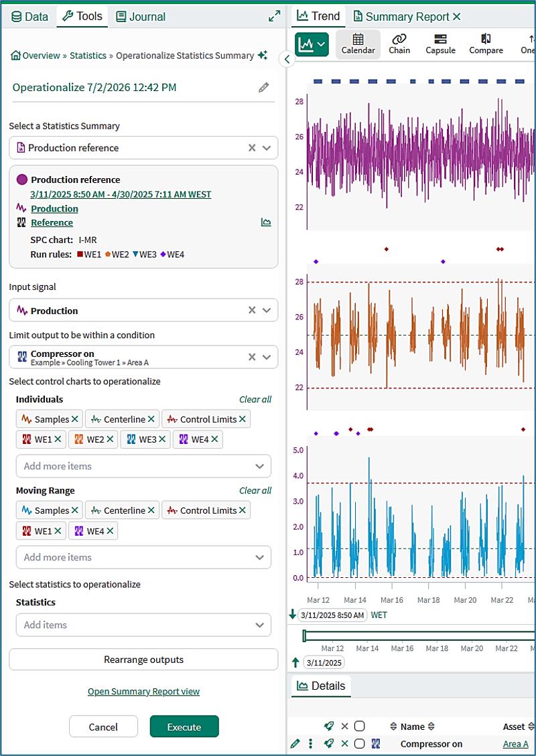
Task: Click the time range slider handle
Action: pyautogui.click(x=304, y=635)
